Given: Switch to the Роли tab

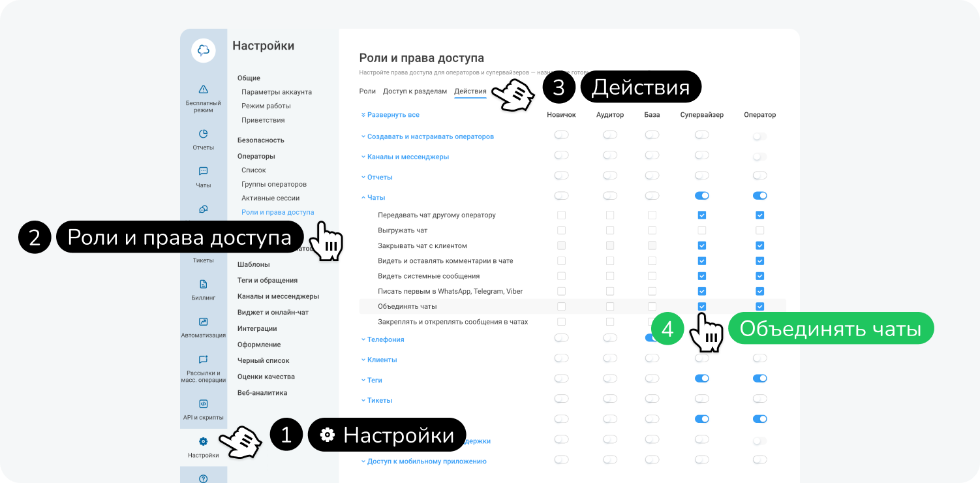Looking at the screenshot, I should 367,91.
